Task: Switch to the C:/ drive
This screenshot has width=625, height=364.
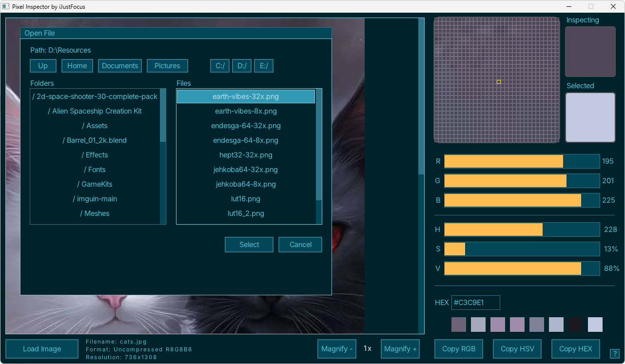Action: [x=220, y=66]
